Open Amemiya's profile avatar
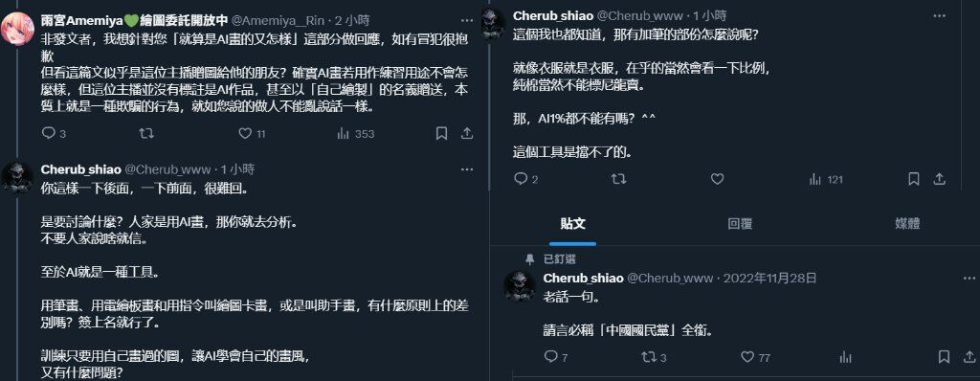 17,29
